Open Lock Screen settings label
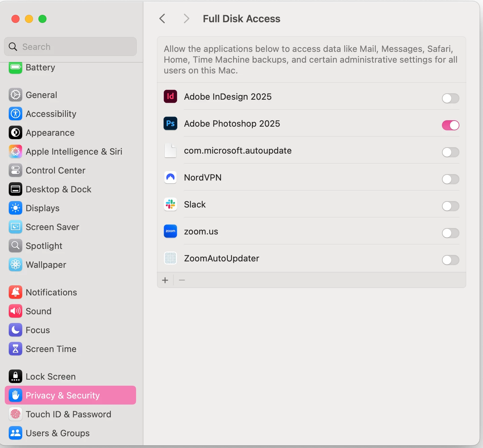Image resolution: width=483 pixels, height=448 pixels. point(51,377)
